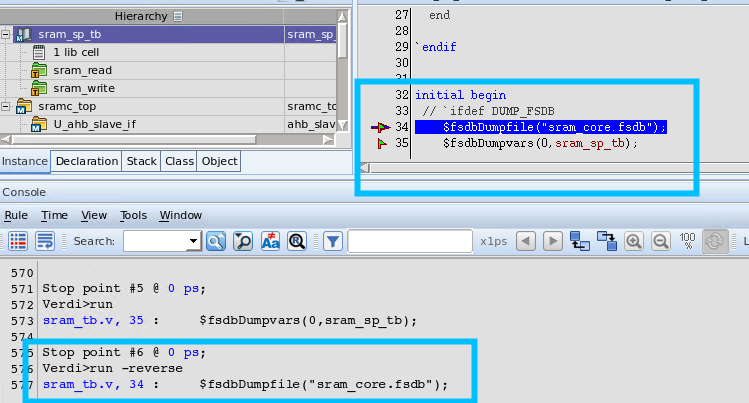The height and width of the screenshot is (403, 749).
Task: Click the zoom in magnifier icon
Action: [633, 241]
